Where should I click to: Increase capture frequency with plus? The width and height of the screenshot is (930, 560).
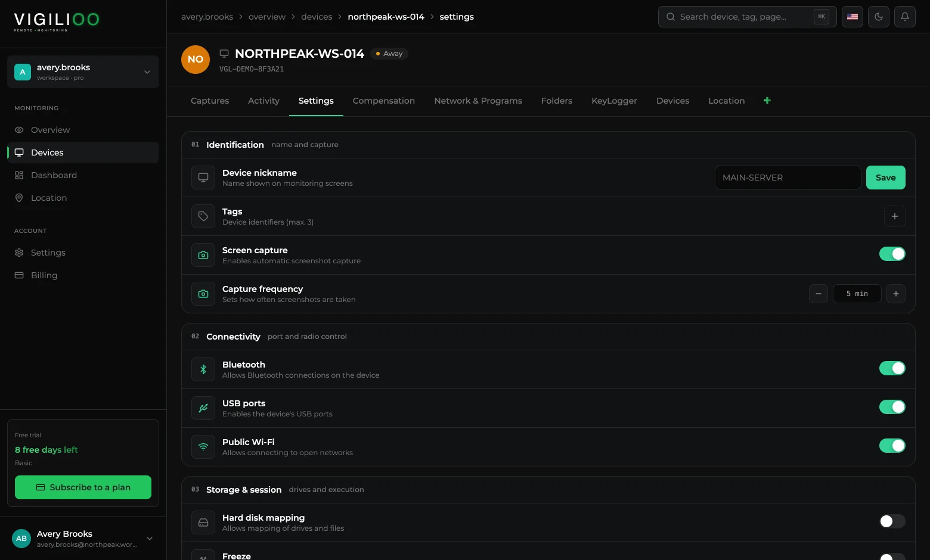896,294
